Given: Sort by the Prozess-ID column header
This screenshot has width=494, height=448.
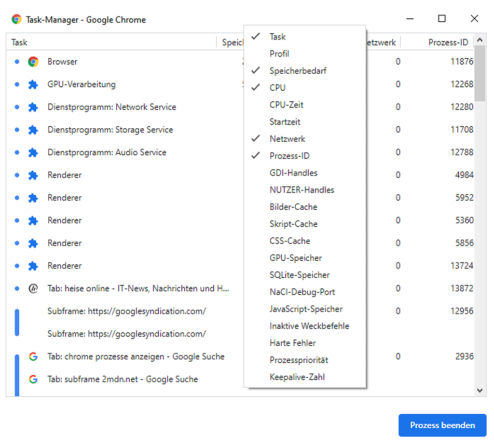Looking at the screenshot, I should pyautogui.click(x=448, y=42).
